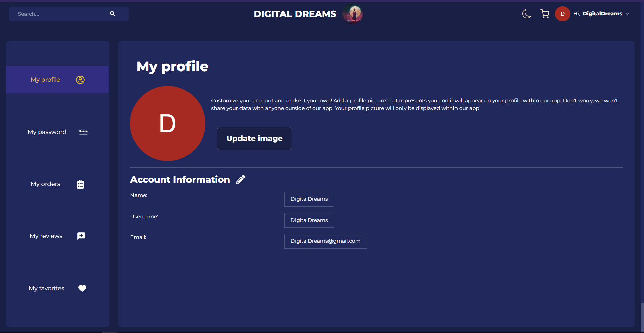Expand the user account dropdown chevron
The height and width of the screenshot is (333, 644).
628,14
